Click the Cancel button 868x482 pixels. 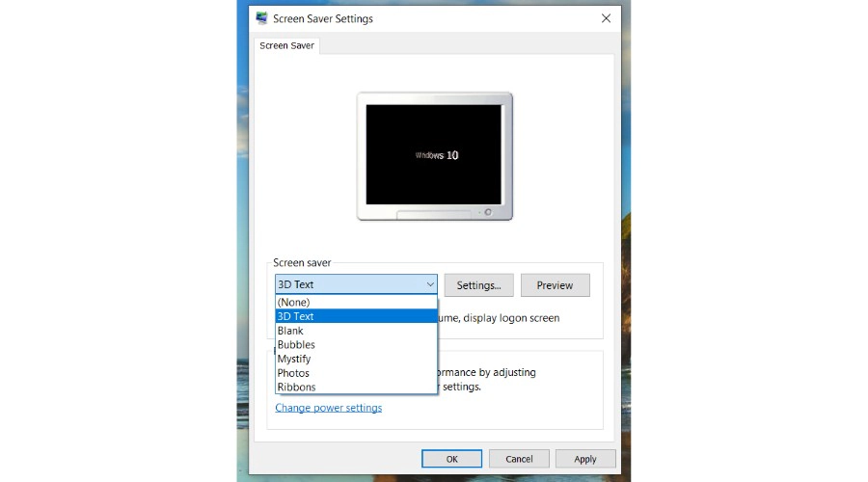coord(519,459)
